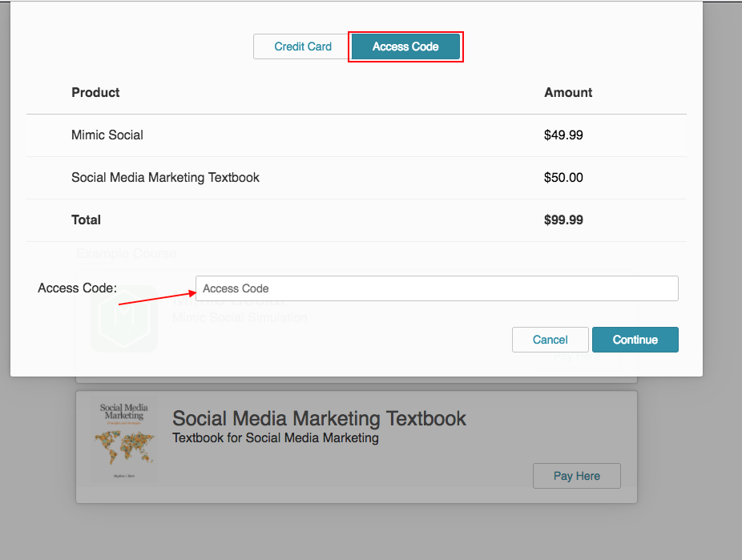
Task: Click Pay Here for the textbook
Action: [576, 476]
